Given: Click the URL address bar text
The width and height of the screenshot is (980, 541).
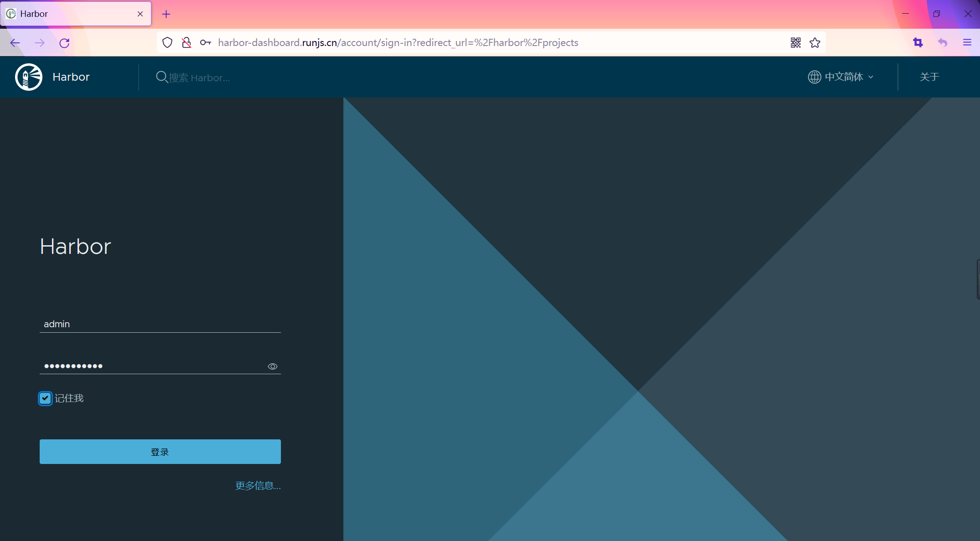Looking at the screenshot, I should pos(398,43).
